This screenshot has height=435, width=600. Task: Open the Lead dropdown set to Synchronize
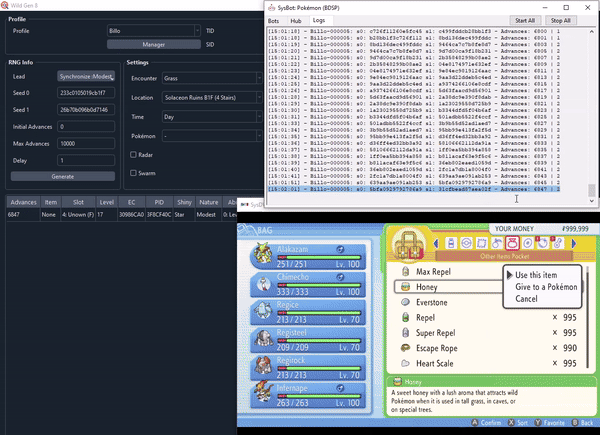[86, 77]
